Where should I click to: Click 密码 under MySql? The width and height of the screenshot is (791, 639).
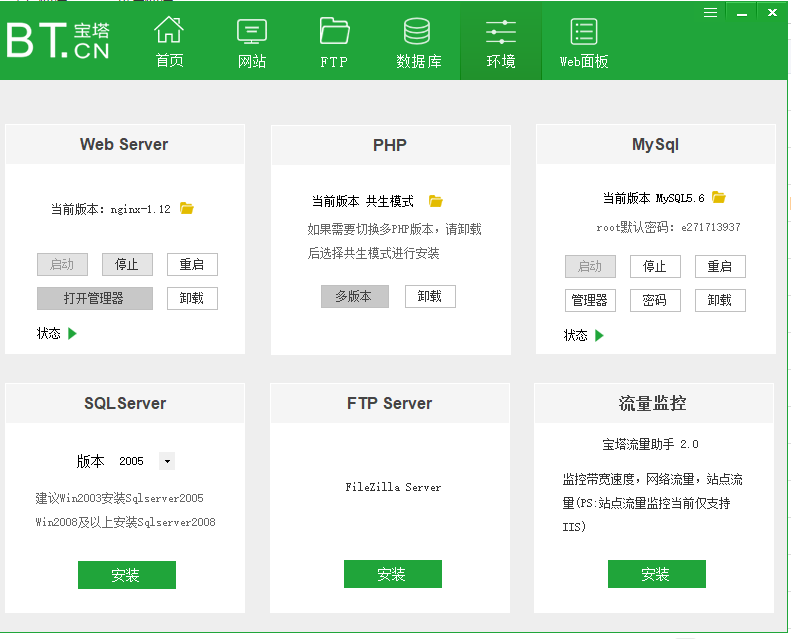[x=655, y=300]
